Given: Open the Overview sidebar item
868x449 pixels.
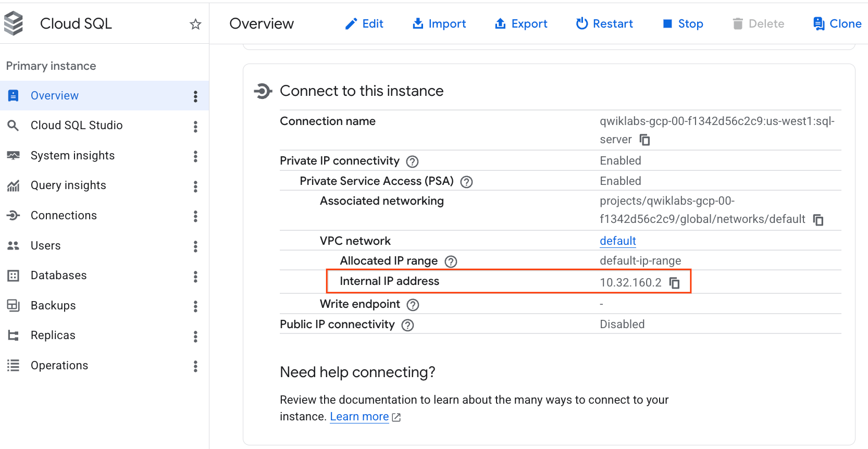Looking at the screenshot, I should click(104, 95).
